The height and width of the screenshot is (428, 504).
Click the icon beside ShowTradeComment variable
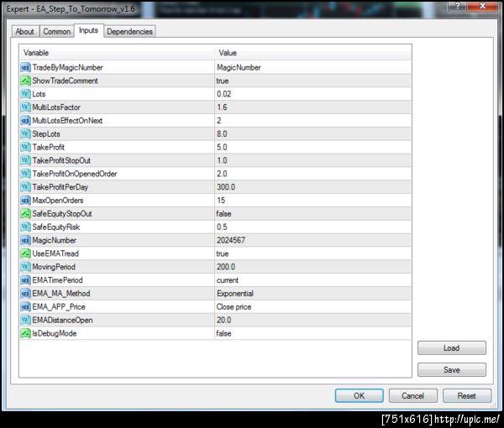(25, 81)
